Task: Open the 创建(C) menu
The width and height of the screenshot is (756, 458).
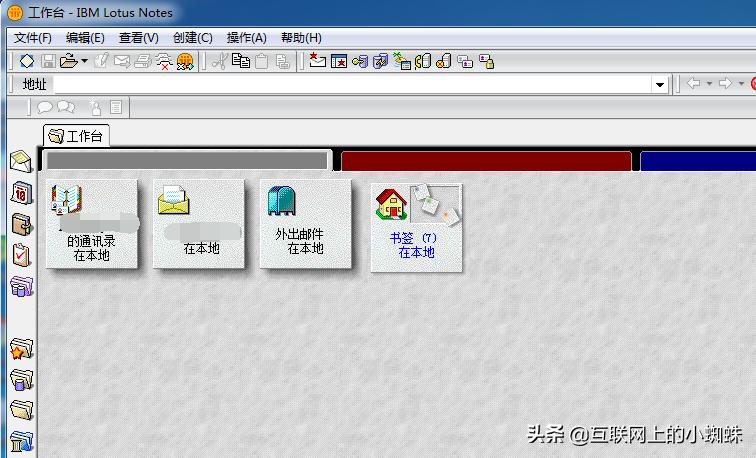Action: (193, 38)
